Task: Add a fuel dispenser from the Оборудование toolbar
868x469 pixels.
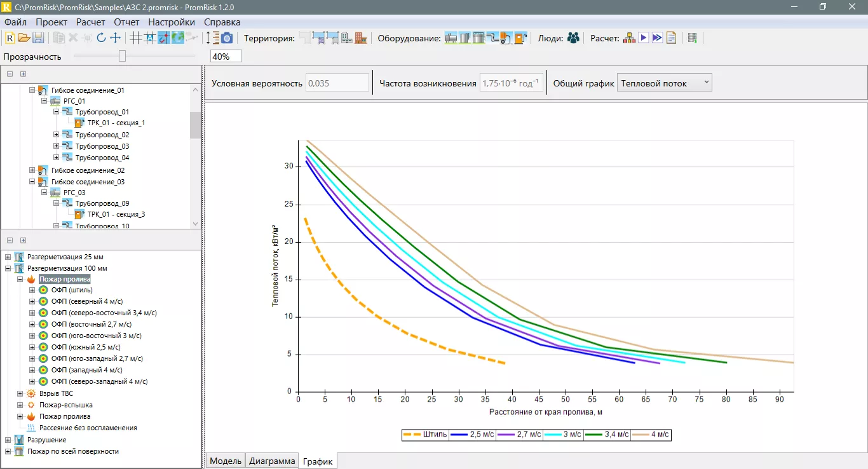Action: (x=521, y=37)
